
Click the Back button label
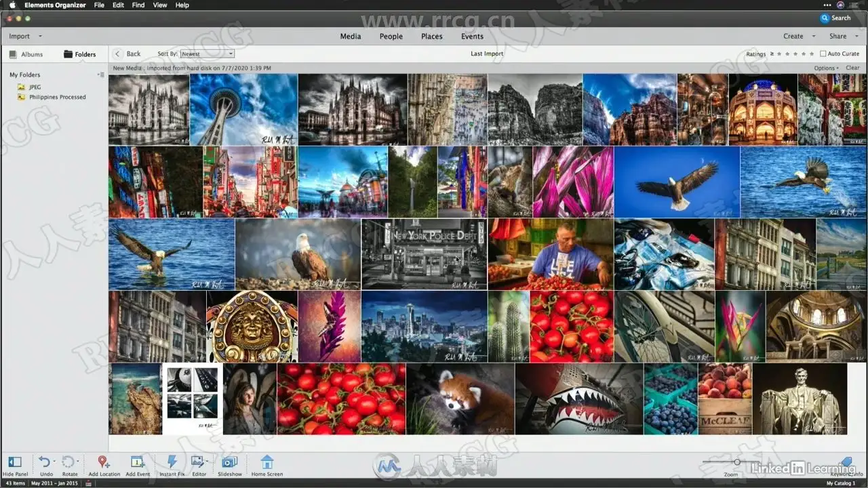coord(134,54)
